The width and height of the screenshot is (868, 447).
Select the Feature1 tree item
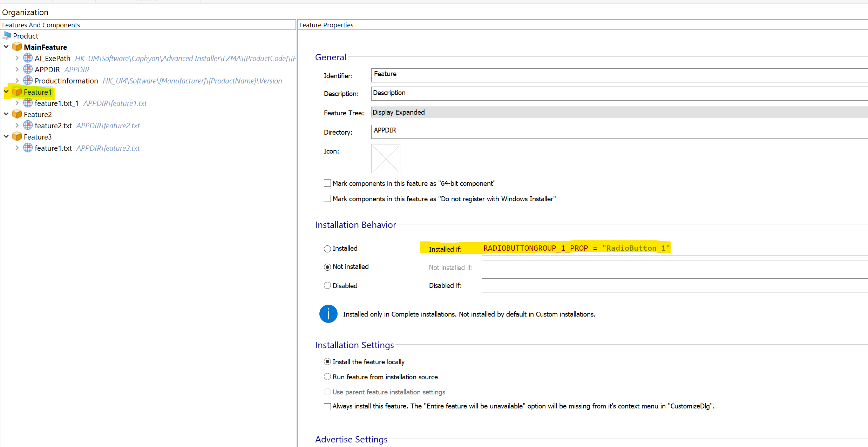tap(38, 92)
